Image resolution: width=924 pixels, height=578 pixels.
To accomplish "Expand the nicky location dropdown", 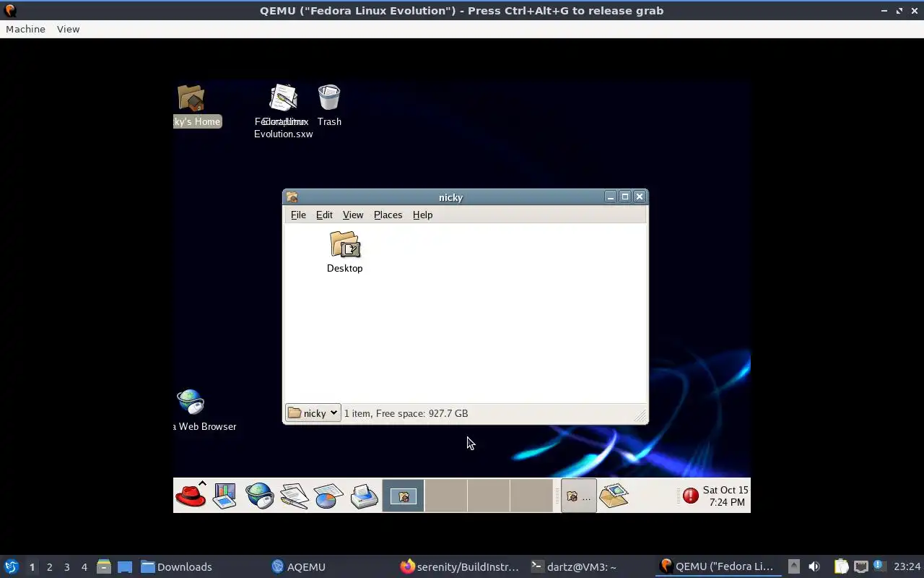I will [x=313, y=413].
